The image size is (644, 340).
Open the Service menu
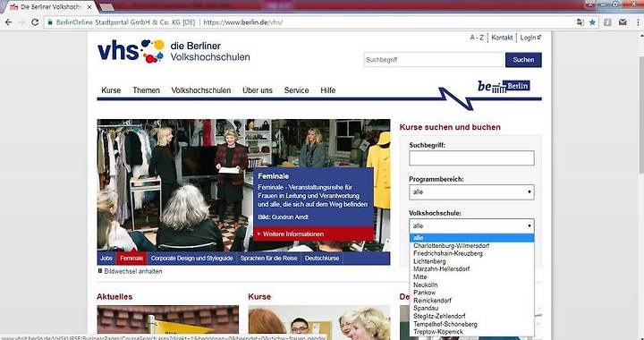pos(296,90)
